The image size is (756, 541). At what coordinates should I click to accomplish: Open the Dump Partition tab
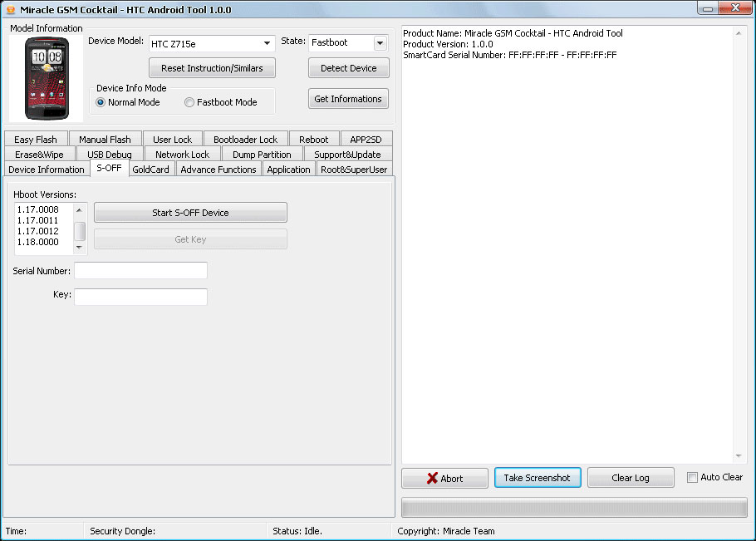262,155
